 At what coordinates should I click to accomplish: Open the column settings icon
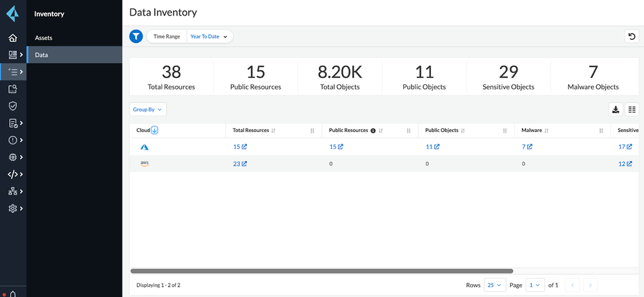[x=632, y=110]
